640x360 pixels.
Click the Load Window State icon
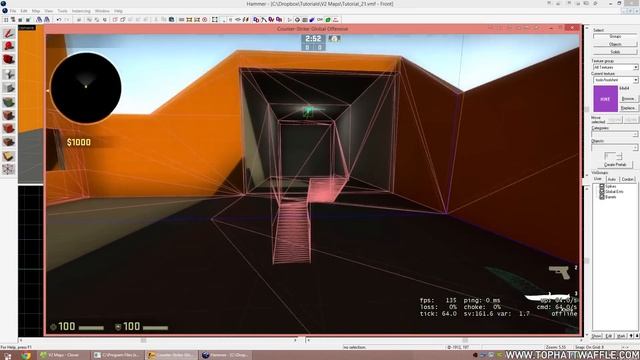39,20
